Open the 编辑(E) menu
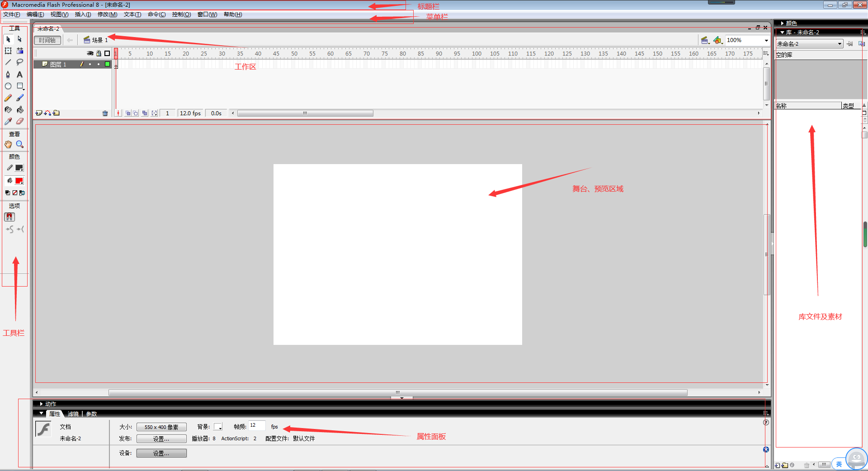The image size is (868, 471). (35, 14)
